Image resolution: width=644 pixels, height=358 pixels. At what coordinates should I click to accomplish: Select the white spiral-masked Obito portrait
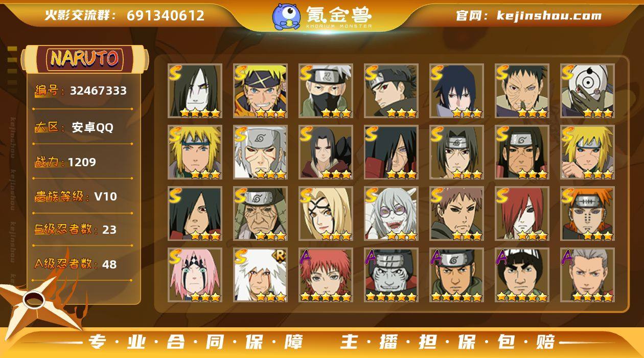(x=588, y=91)
